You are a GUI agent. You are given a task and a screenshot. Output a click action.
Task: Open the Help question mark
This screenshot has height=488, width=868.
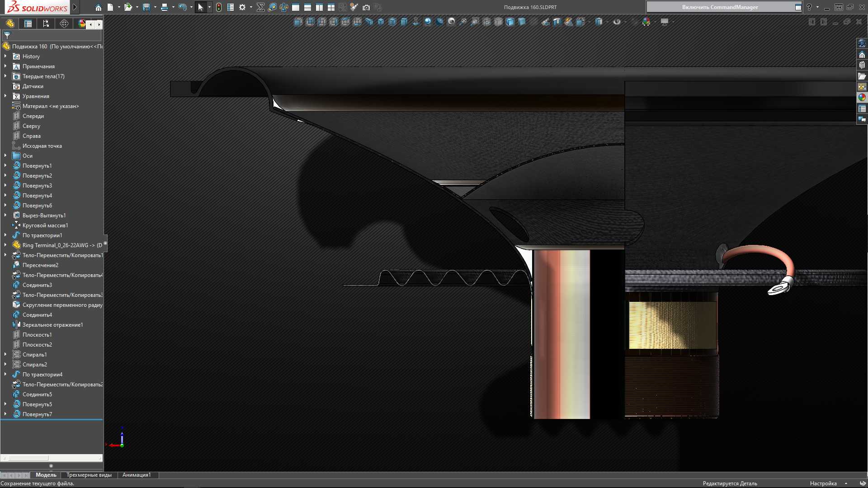[809, 7]
